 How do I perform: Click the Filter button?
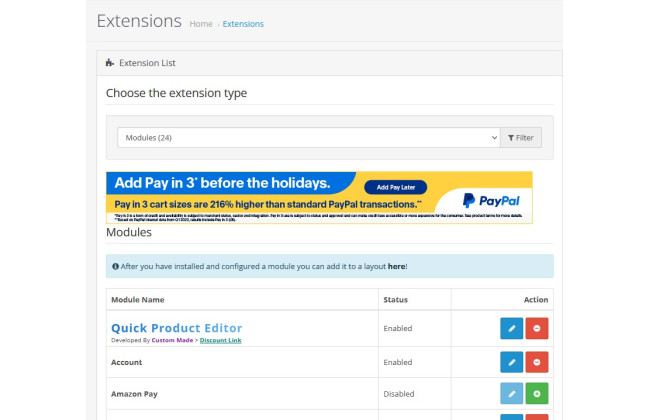click(x=521, y=138)
